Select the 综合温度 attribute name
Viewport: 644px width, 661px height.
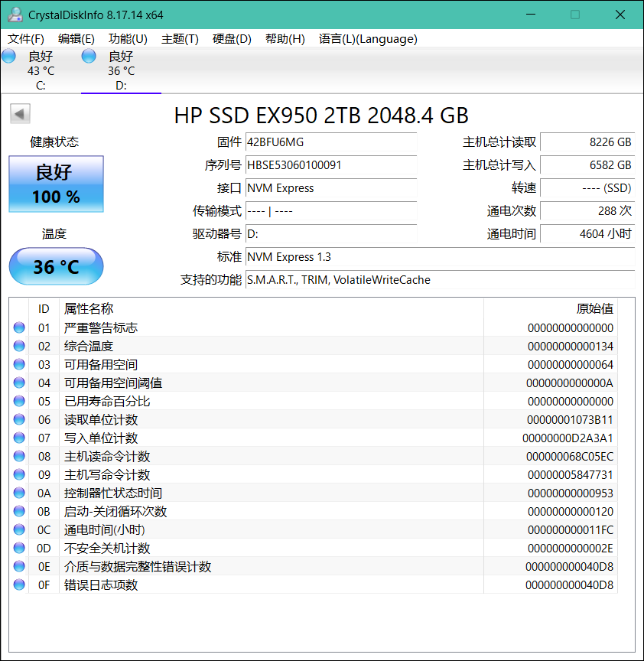pyautogui.click(x=89, y=346)
